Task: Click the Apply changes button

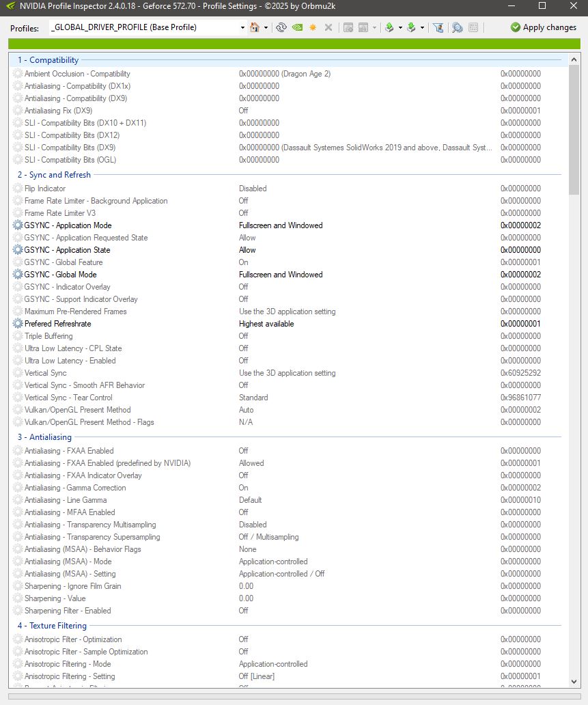Action: [x=543, y=27]
